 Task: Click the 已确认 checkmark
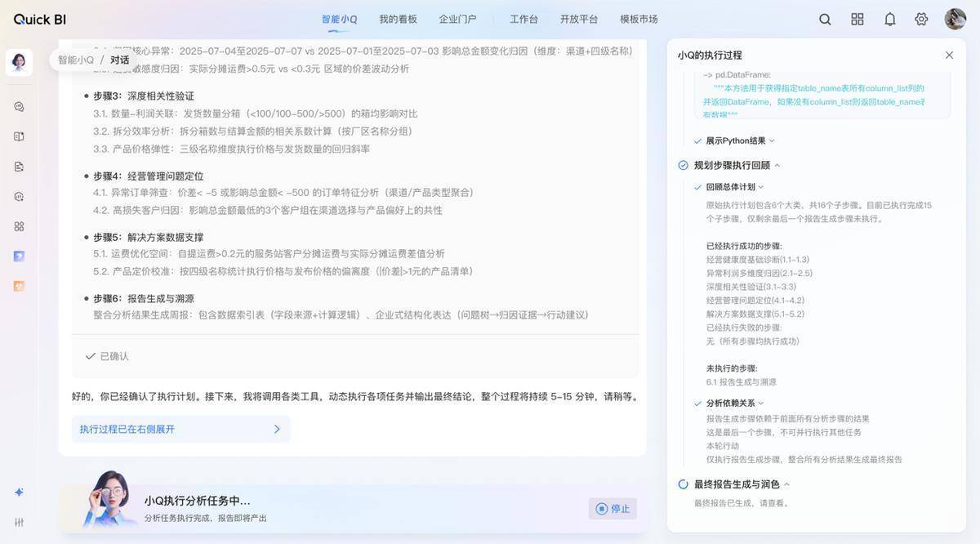point(91,356)
